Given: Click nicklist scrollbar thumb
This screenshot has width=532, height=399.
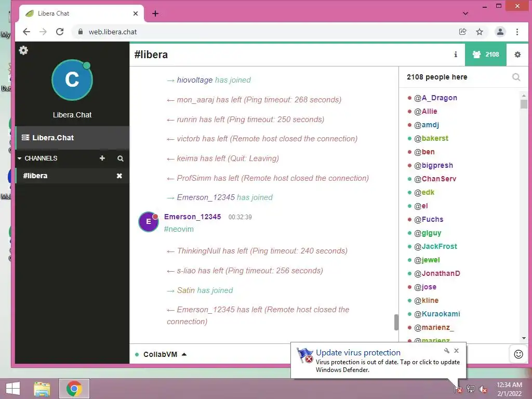Looking at the screenshot, I should (x=524, y=103).
